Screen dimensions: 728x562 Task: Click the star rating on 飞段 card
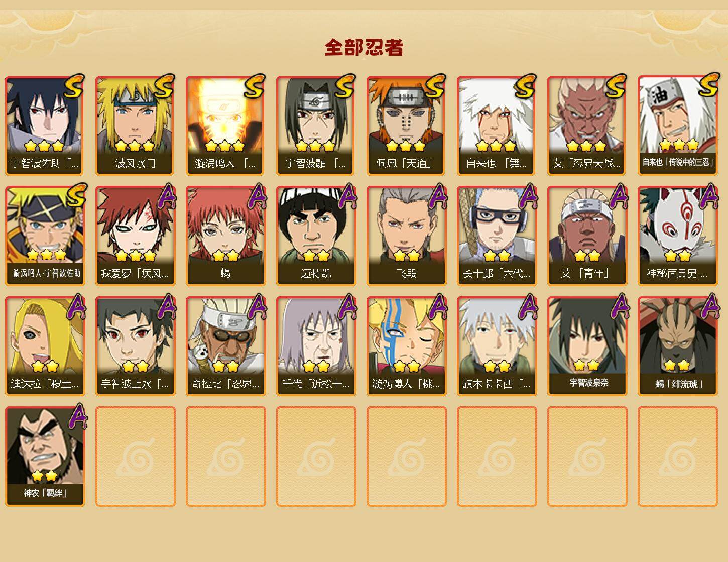click(x=406, y=256)
